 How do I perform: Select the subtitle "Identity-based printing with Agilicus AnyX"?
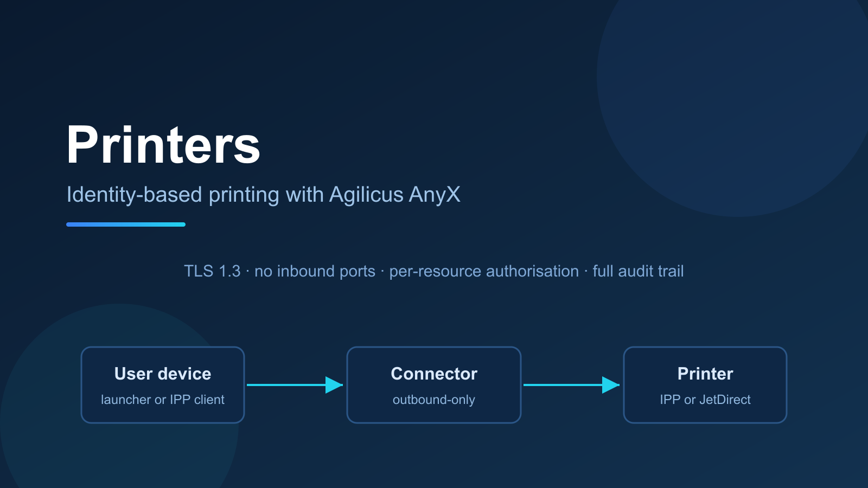coord(263,195)
